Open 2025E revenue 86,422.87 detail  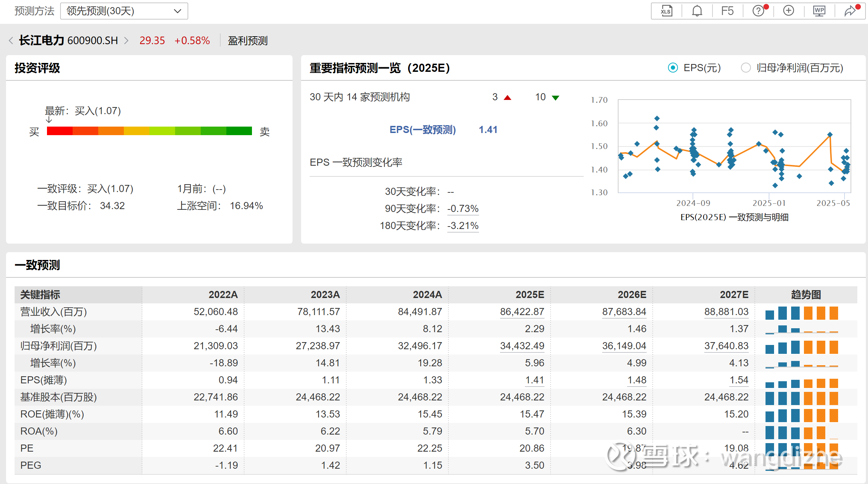point(522,312)
